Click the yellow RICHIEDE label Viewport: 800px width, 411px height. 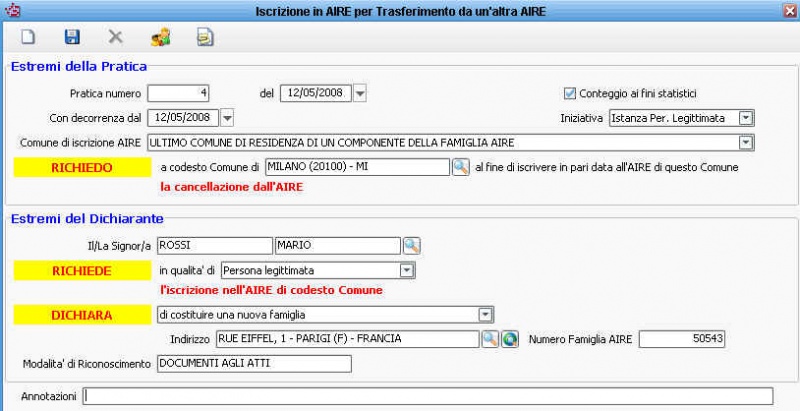click(83, 271)
